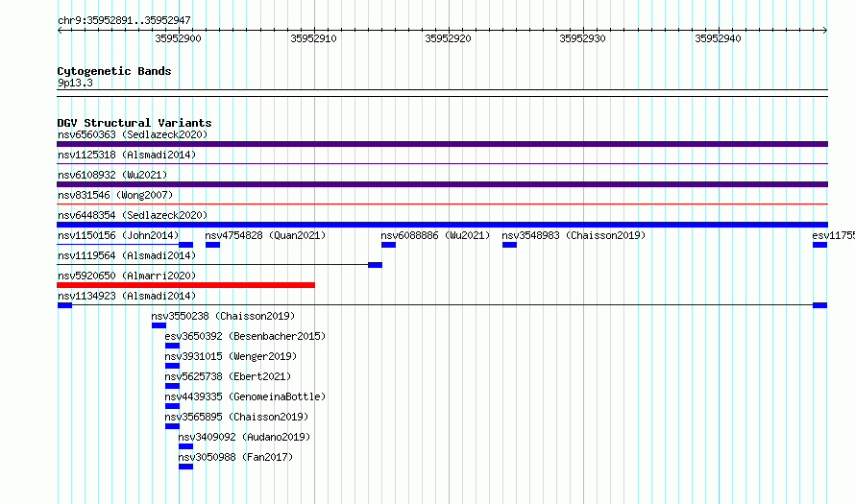This screenshot has height=504, width=855.
Task: Click the chr9:35952891..35952947 region label
Action: coord(124,20)
